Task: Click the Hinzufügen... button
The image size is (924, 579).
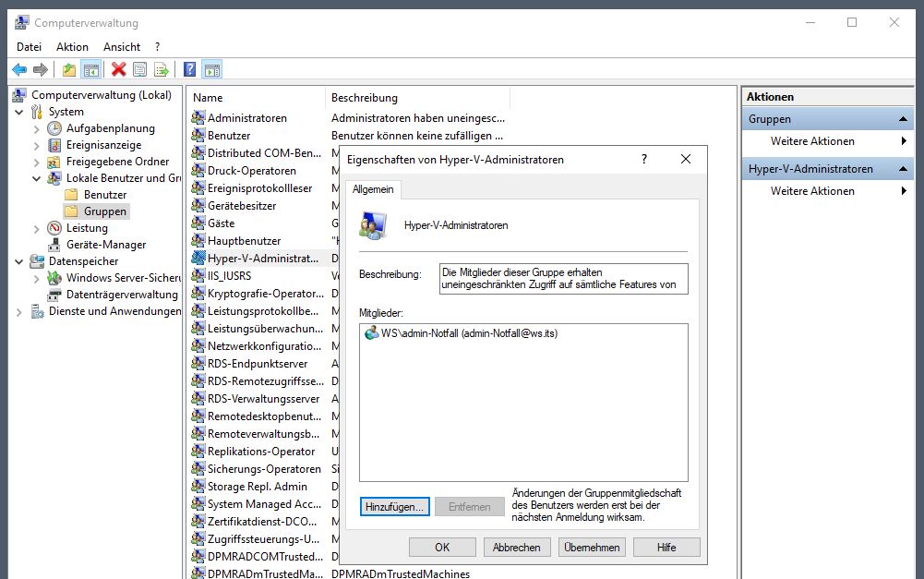Action: pos(394,506)
